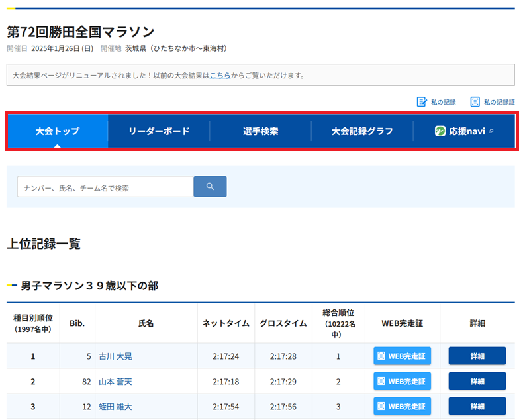Click 詳細 button for 山本 蒼天
Viewport: 521px width, 420px height.
(x=477, y=382)
